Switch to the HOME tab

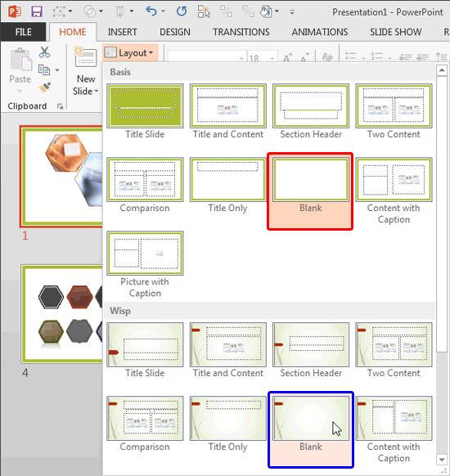(73, 32)
